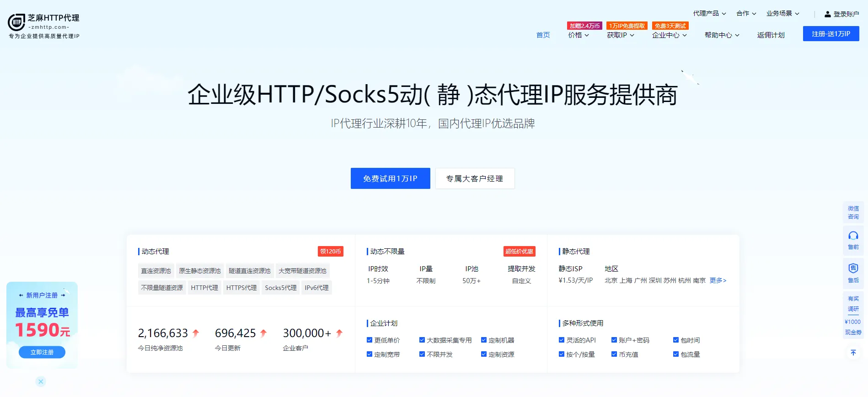Screen dimensions: 868x397
Task: Click 动态不限量 section heading
Action: point(387,251)
